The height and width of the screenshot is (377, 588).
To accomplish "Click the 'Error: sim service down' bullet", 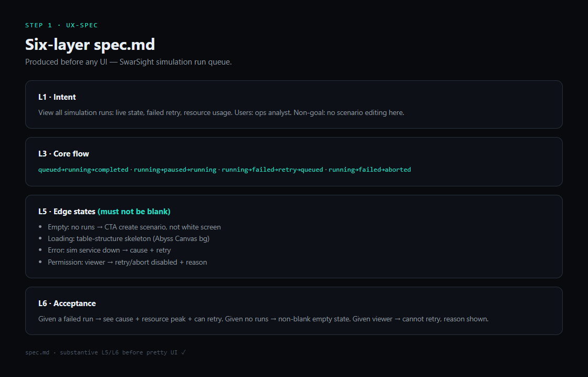I will pos(109,250).
